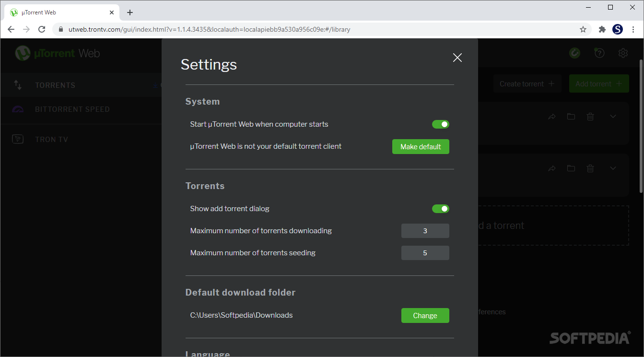Open the settings gear icon
The height and width of the screenshot is (357, 644).
click(623, 53)
